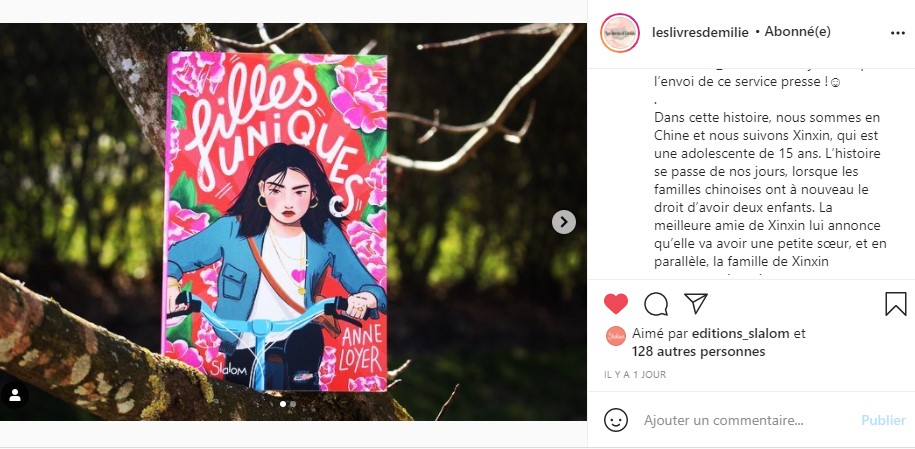Click the editions_slalom avatar beside likes
This screenshot has height=449, width=915.
click(x=616, y=336)
